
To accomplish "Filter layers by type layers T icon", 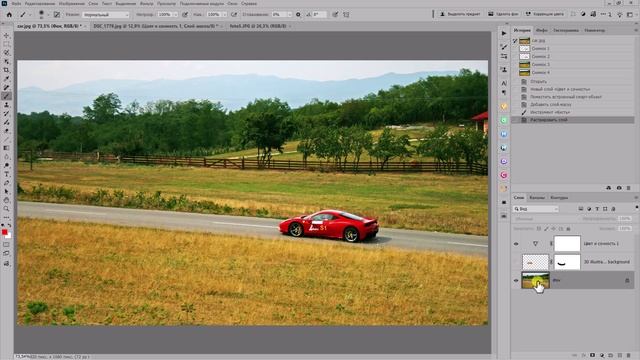I will click(x=597, y=209).
